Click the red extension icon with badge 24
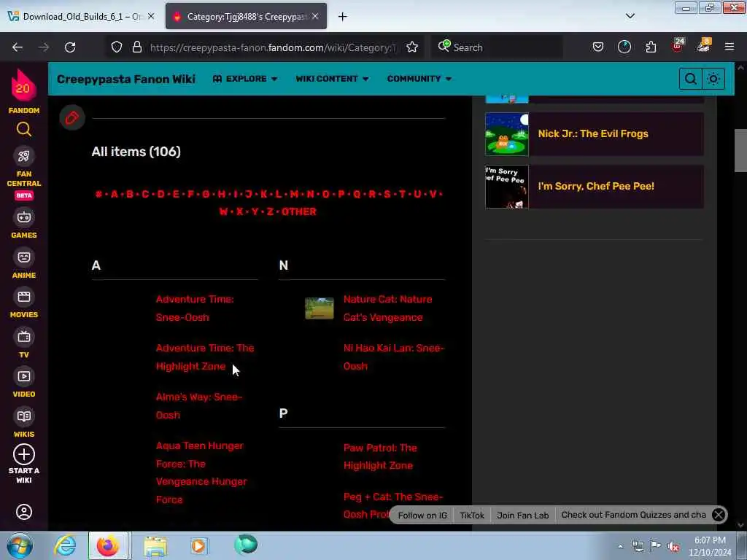 [x=677, y=46]
